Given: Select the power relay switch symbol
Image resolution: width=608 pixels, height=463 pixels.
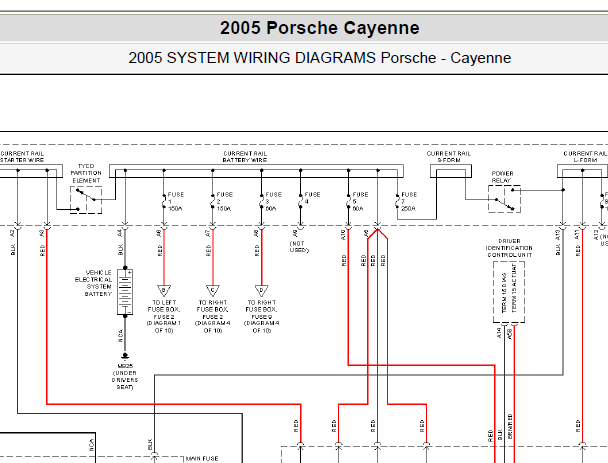Looking at the screenshot, I should pyautogui.click(x=504, y=199).
